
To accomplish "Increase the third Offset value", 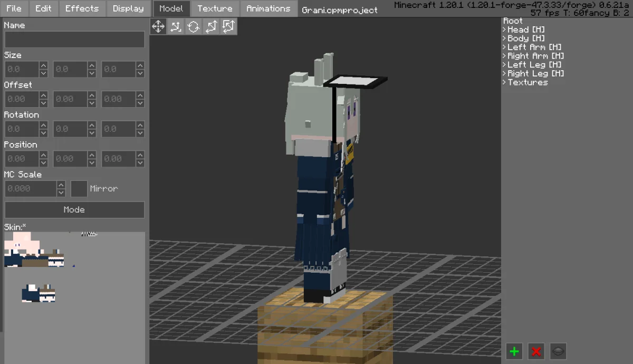I will click(x=140, y=95).
